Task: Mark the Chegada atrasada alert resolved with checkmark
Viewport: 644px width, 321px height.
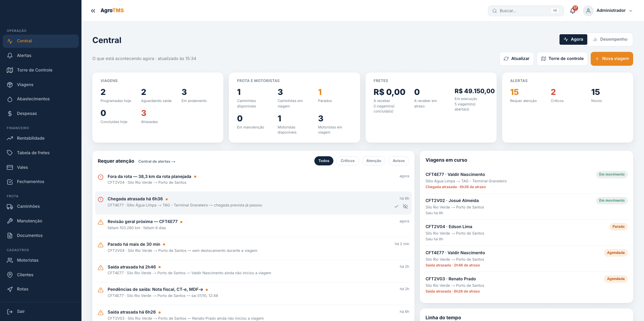Action: (x=397, y=206)
